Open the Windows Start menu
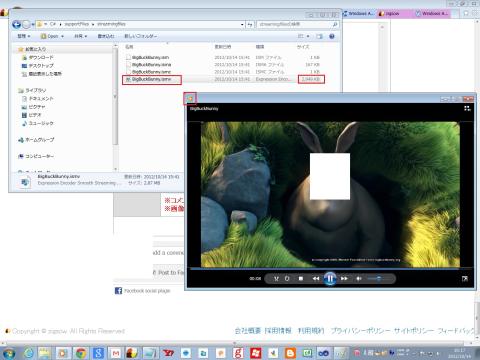The height and width of the screenshot is (360, 480). coord(9,353)
